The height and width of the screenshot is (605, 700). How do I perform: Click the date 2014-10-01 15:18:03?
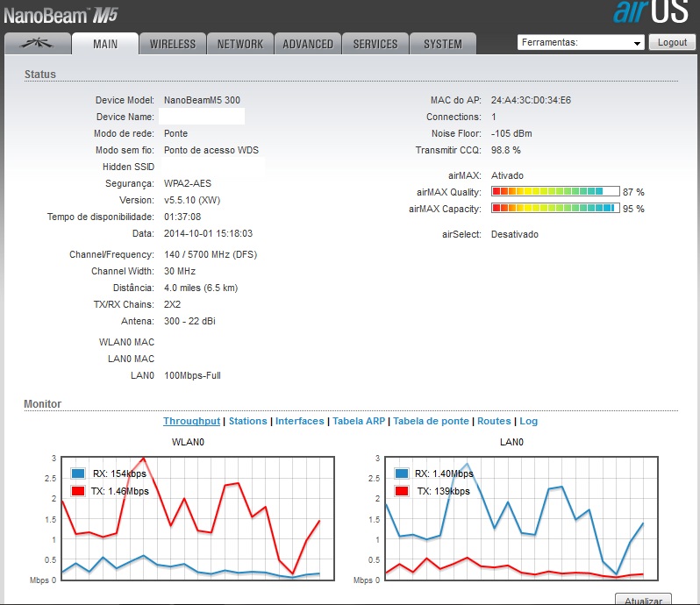(208, 233)
